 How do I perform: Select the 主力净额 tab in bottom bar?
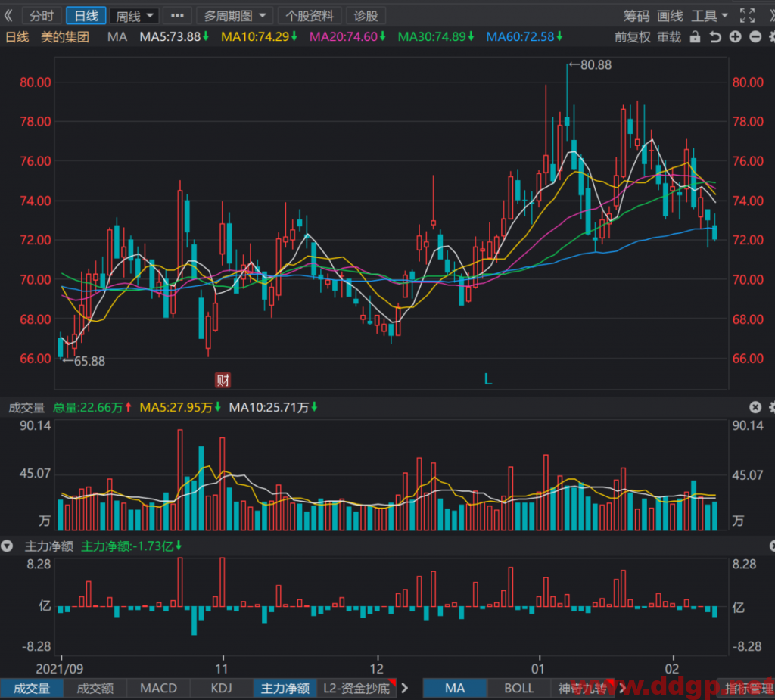285,688
